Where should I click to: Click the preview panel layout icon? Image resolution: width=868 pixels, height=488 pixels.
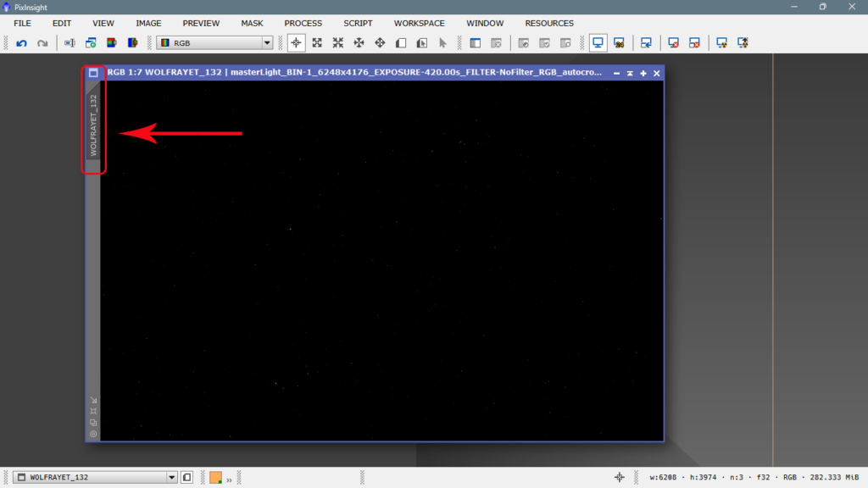[475, 43]
